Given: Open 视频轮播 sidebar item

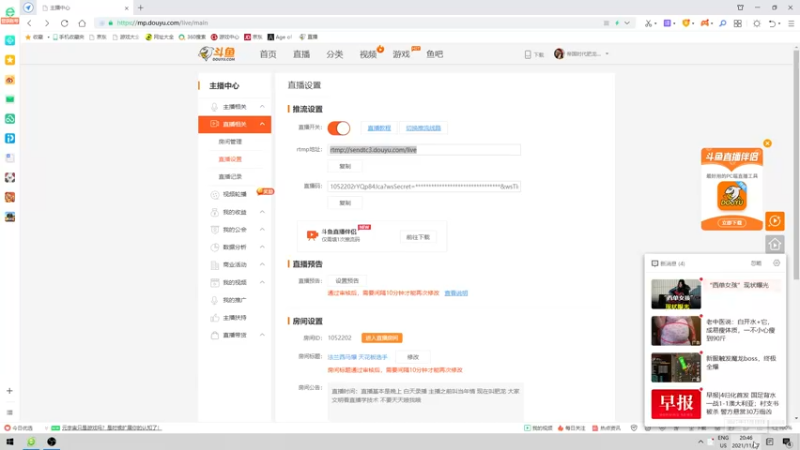Looking at the screenshot, I should pos(235,194).
